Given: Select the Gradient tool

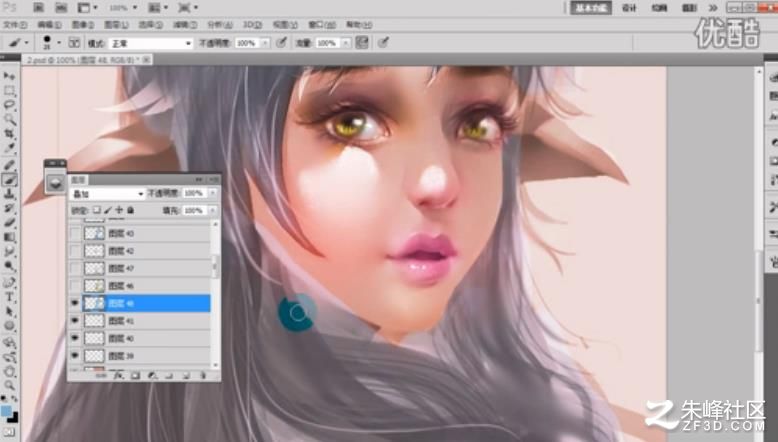Looking at the screenshot, I should [x=9, y=237].
